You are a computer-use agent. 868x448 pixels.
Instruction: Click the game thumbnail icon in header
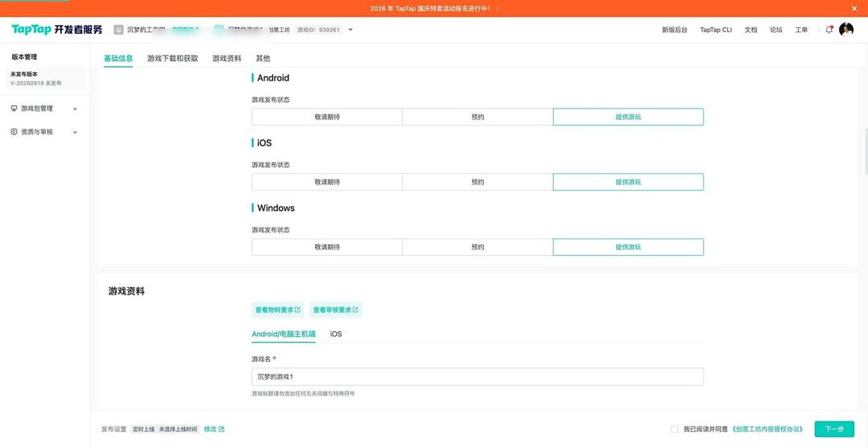(219, 30)
